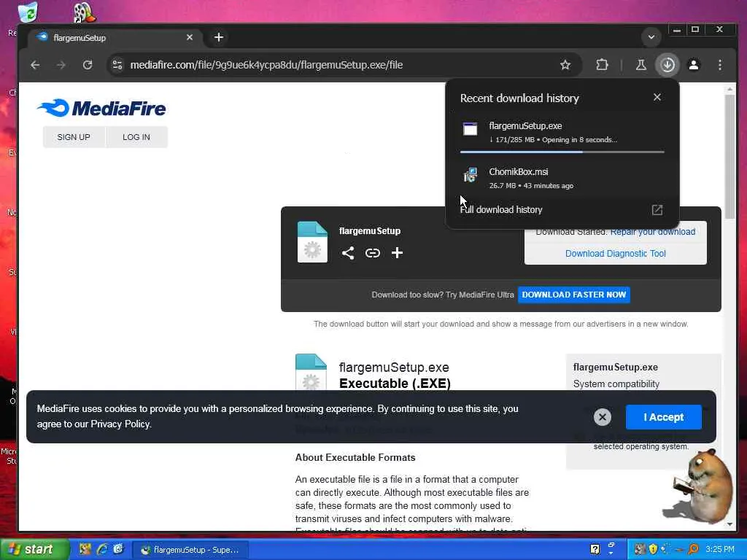Click the About Executable Formats heading

coord(355,458)
